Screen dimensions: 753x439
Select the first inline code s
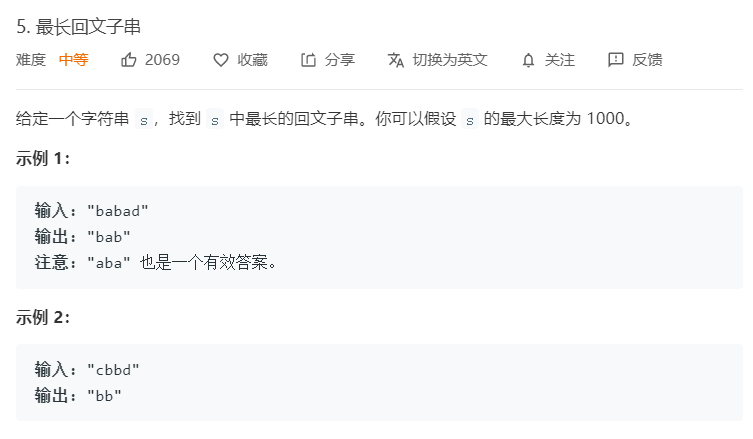144,119
